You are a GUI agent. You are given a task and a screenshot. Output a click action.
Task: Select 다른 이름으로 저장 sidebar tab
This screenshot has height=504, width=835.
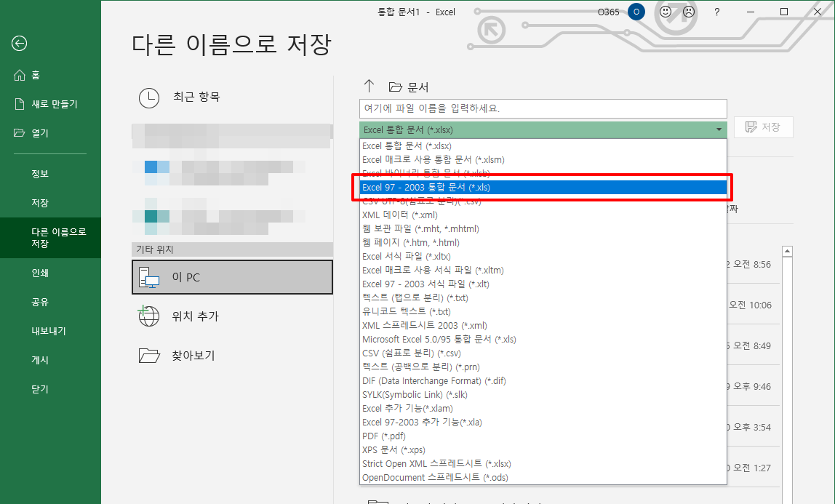51,237
